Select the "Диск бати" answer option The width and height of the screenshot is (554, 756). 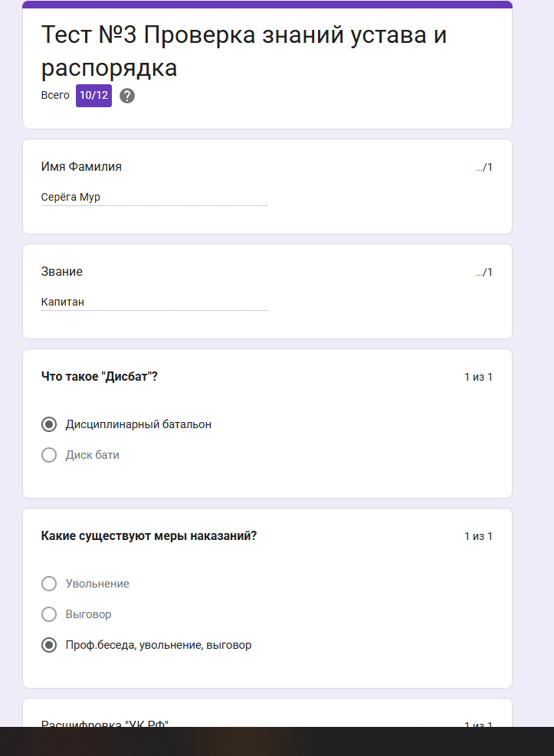(49, 455)
